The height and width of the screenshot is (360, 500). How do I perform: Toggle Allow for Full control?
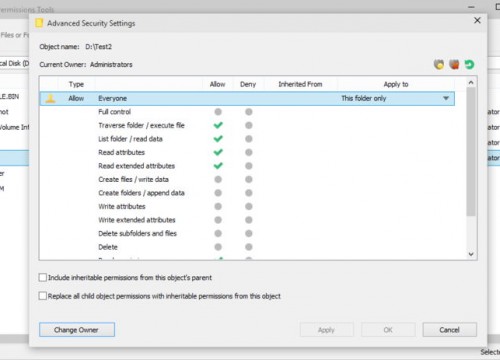[x=218, y=112]
